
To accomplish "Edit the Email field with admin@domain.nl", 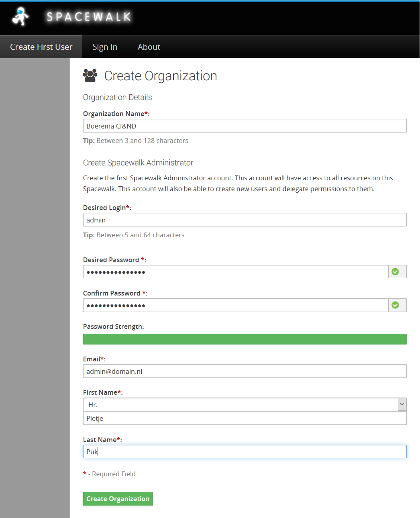I will (245, 371).
